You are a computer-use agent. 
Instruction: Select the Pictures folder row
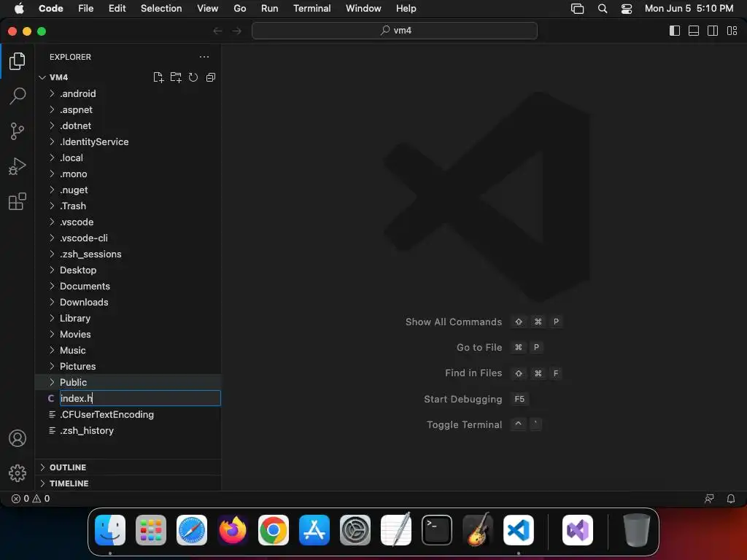128,366
